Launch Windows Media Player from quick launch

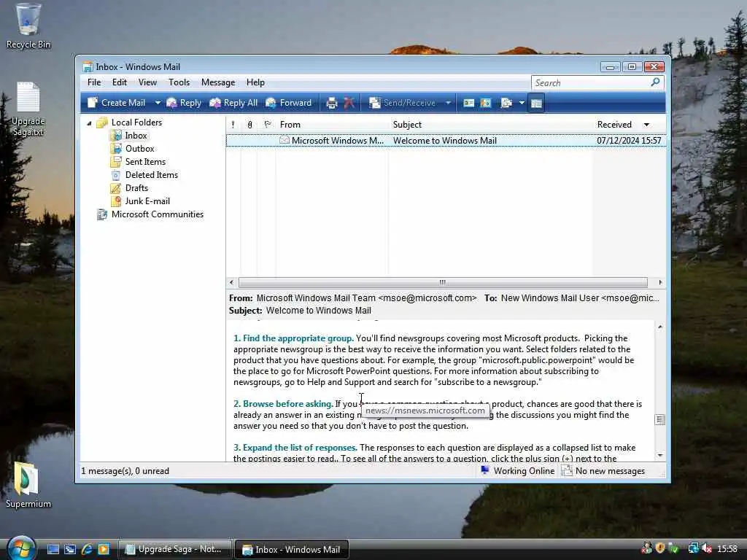pyautogui.click(x=104, y=550)
